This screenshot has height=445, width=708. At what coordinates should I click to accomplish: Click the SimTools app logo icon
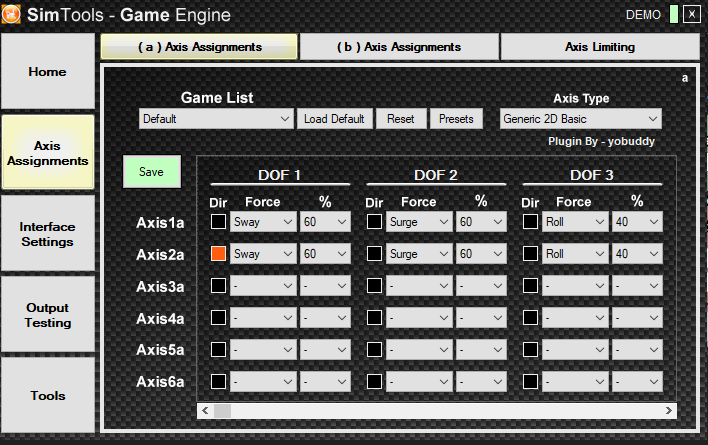click(x=11, y=14)
